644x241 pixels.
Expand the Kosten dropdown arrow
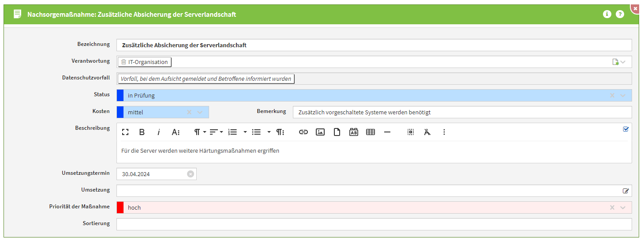point(200,112)
